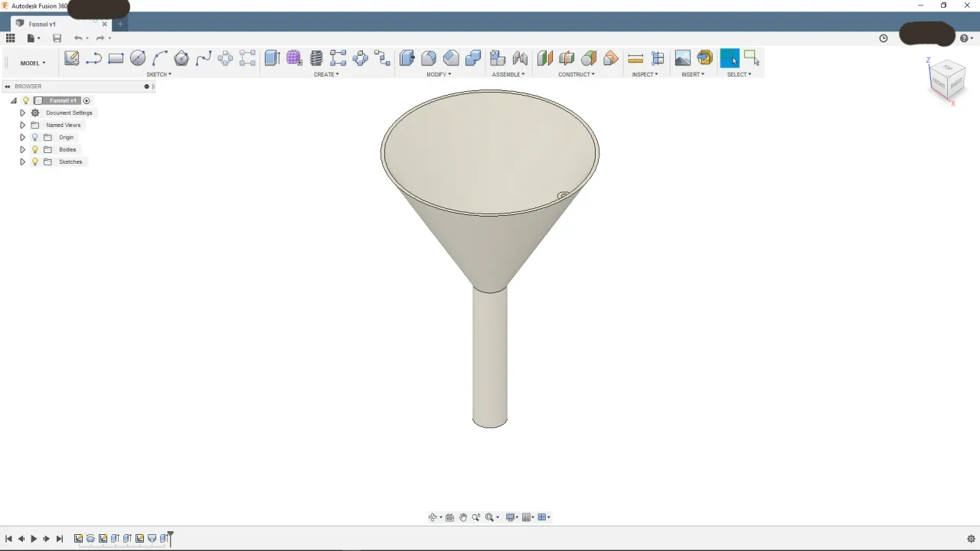Choose the Rectangle sketch tool

pos(116,58)
